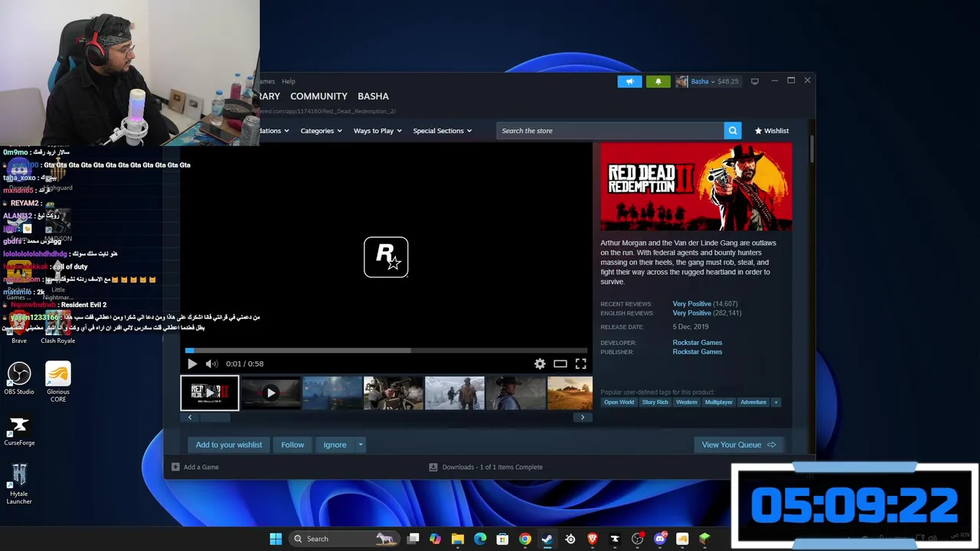Open the COMMUNITY tab

[x=318, y=96]
